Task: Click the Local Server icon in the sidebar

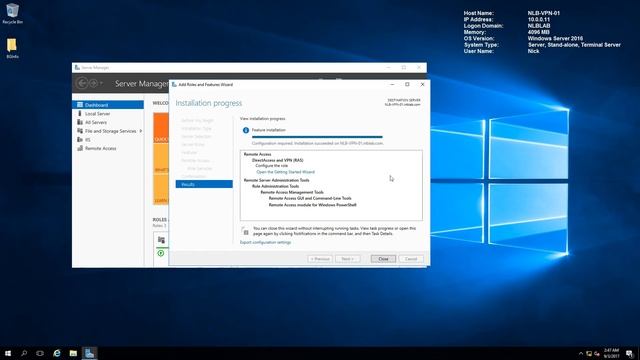Action: pos(80,113)
